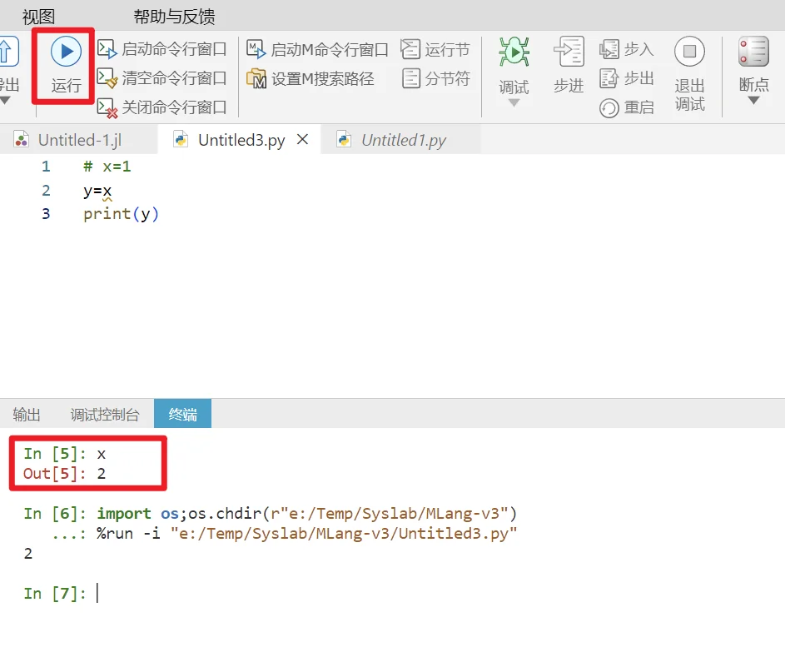
Task: Click code line 3 'print(y)'
Action: pos(121,214)
